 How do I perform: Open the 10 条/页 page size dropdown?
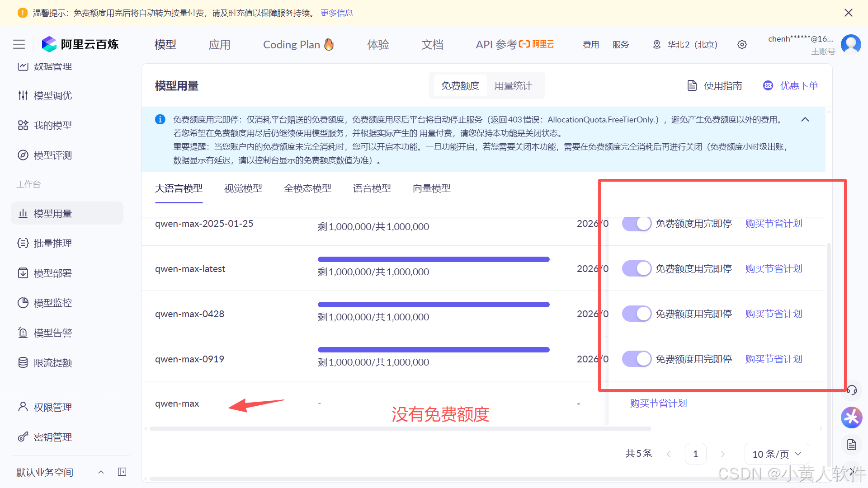click(776, 454)
